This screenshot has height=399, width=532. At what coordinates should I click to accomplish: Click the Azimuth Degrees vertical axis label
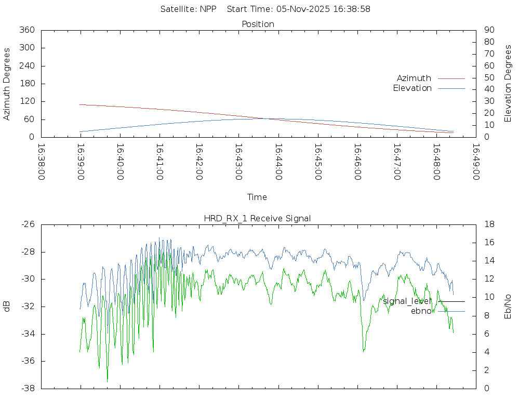[7, 84]
